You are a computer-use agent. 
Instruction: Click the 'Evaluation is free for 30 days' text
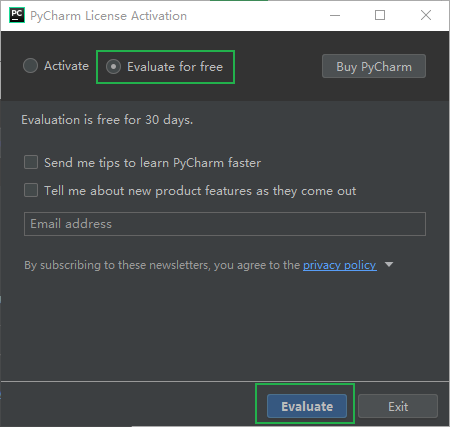pos(107,120)
